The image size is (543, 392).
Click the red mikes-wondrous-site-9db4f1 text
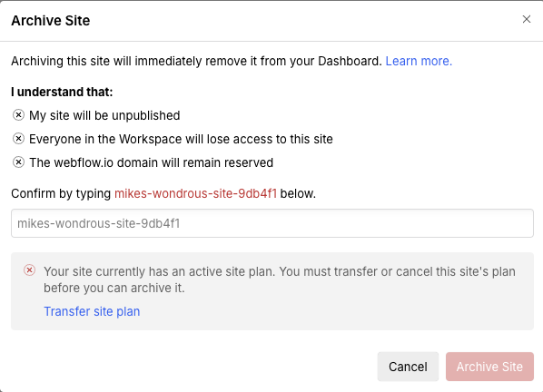coord(195,193)
